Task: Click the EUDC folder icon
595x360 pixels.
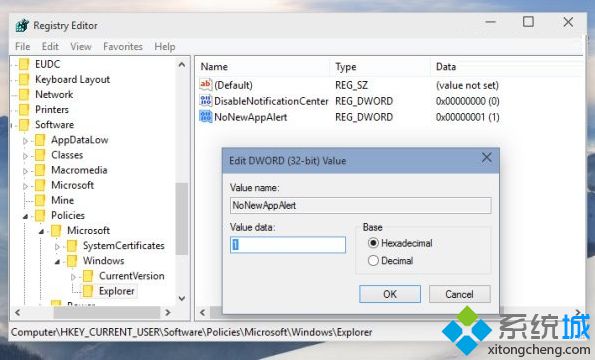Action: [24, 64]
